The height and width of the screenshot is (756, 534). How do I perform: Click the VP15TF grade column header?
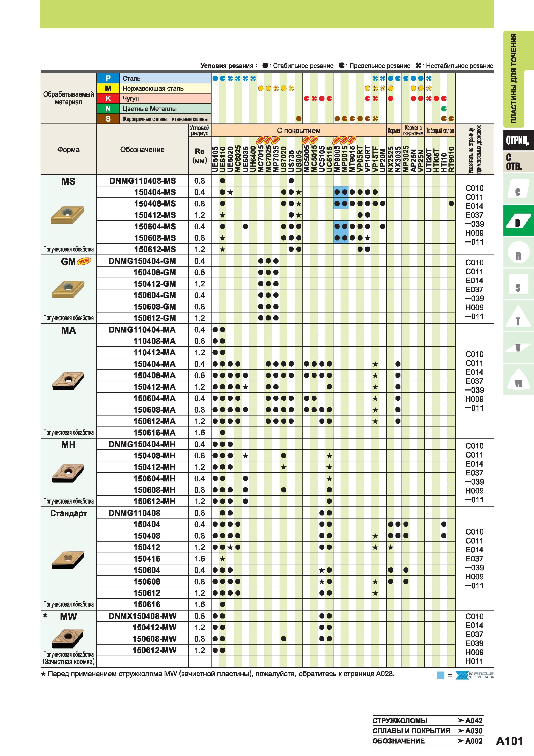click(375, 159)
